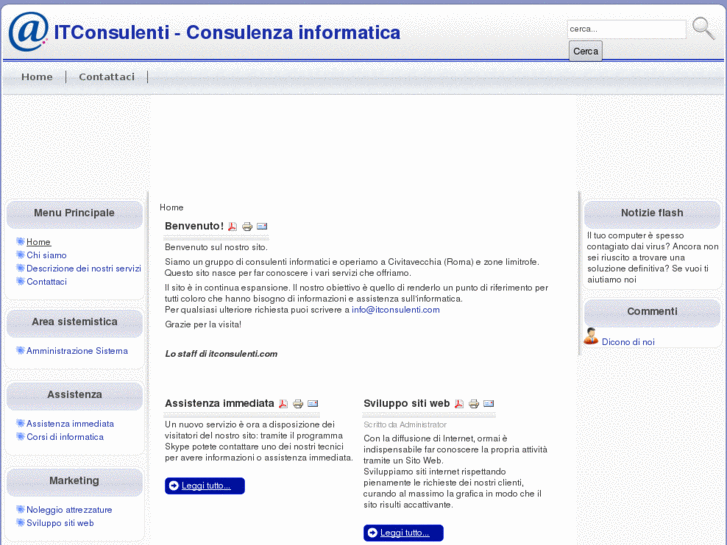727x545 pixels.
Task: Click the ITConsulenti - Consulenza informatica site title
Action: [x=227, y=32]
